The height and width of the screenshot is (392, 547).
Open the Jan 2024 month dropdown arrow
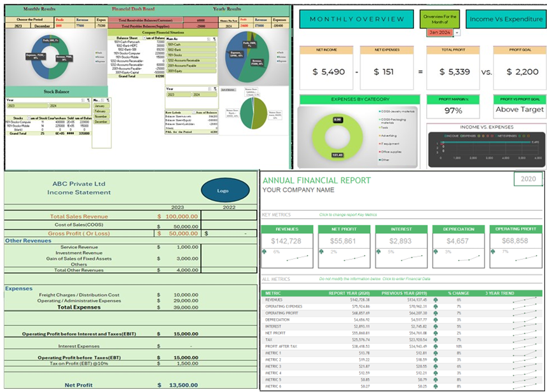pyautogui.click(x=457, y=32)
